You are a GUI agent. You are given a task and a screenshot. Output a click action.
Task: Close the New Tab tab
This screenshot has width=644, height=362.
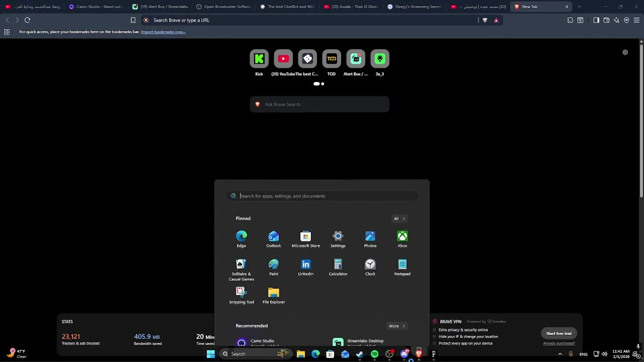click(567, 7)
